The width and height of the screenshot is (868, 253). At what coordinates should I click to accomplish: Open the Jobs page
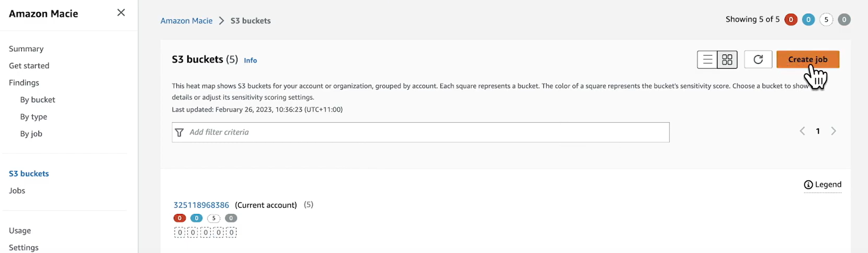click(17, 191)
